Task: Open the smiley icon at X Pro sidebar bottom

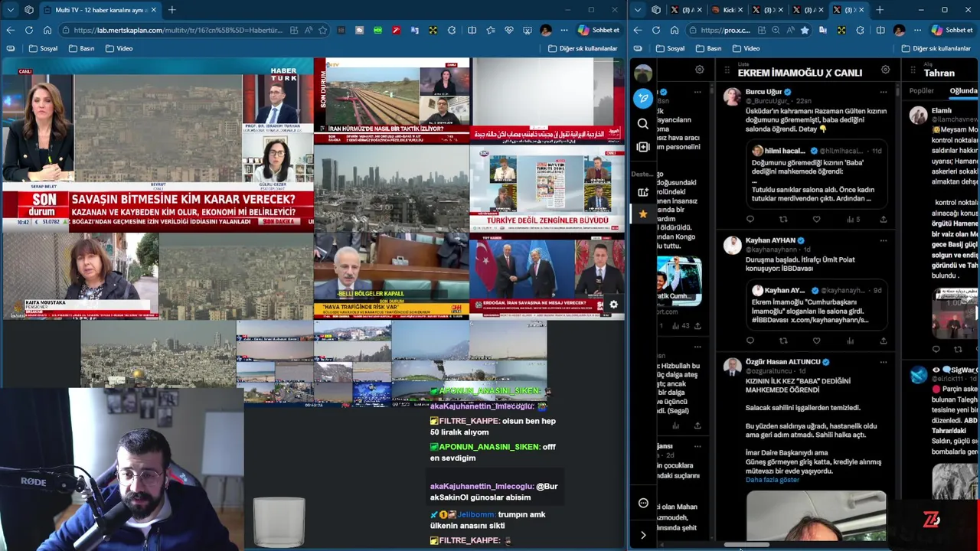Action: tap(643, 503)
